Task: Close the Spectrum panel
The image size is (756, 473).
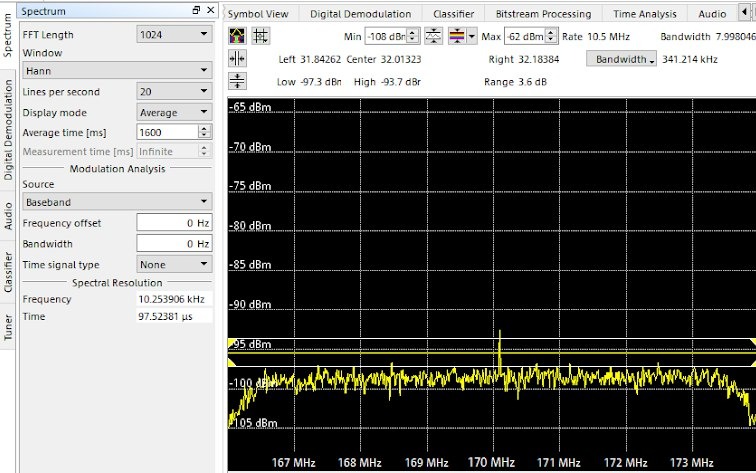Action: tap(210, 10)
